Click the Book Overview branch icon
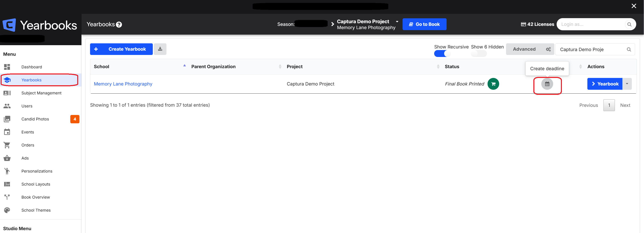The width and height of the screenshot is (644, 233). coord(7,197)
